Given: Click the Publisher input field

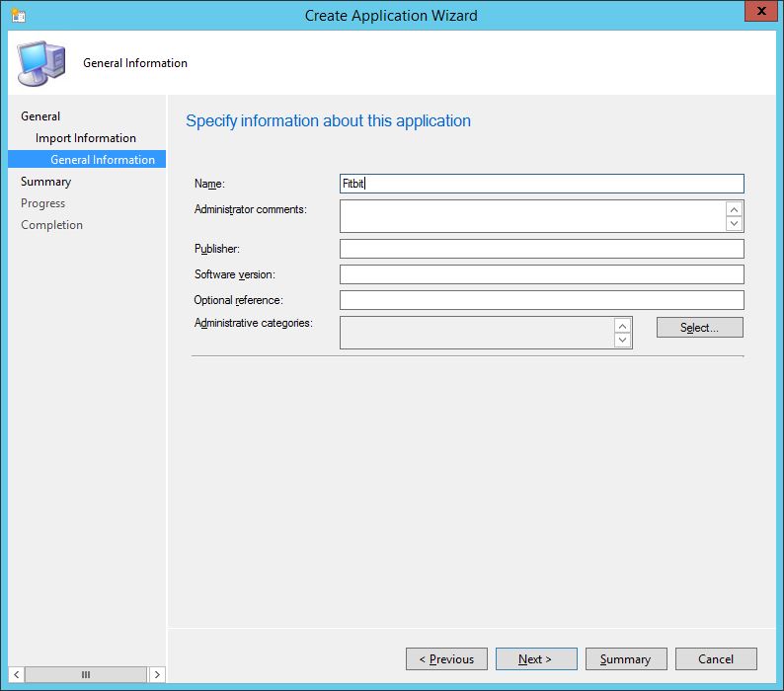Looking at the screenshot, I should pos(541,249).
